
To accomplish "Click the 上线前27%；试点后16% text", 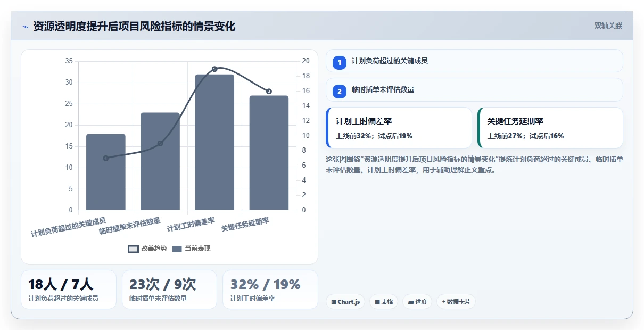I will (x=525, y=136).
